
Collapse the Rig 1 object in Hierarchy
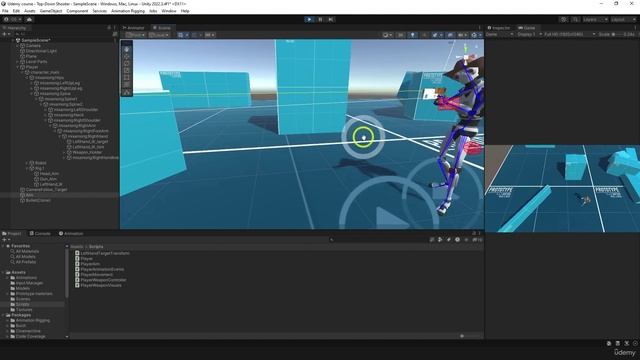coord(27,168)
